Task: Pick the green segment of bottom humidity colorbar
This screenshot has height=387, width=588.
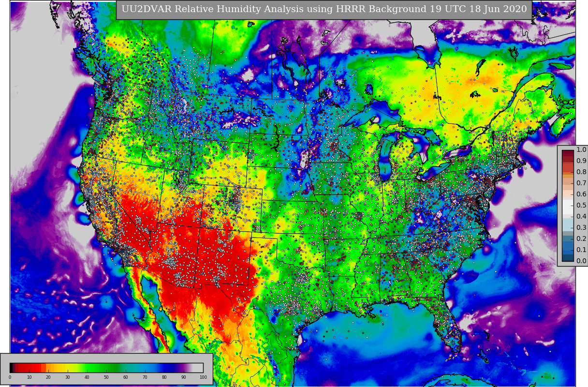Action: pyautogui.click(x=102, y=368)
